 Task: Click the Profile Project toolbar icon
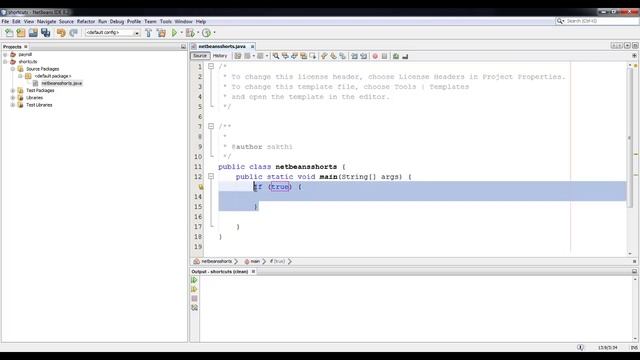(x=207, y=33)
